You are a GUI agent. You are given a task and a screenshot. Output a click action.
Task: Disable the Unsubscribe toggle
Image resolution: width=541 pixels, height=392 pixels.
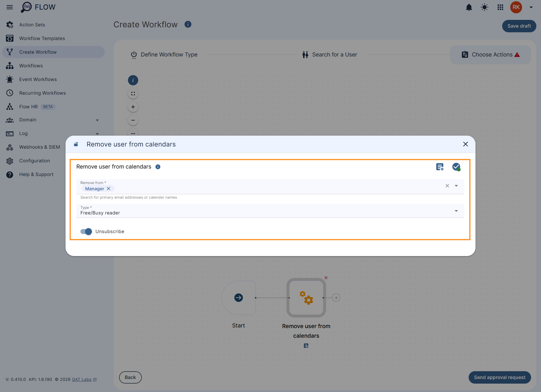pos(86,231)
